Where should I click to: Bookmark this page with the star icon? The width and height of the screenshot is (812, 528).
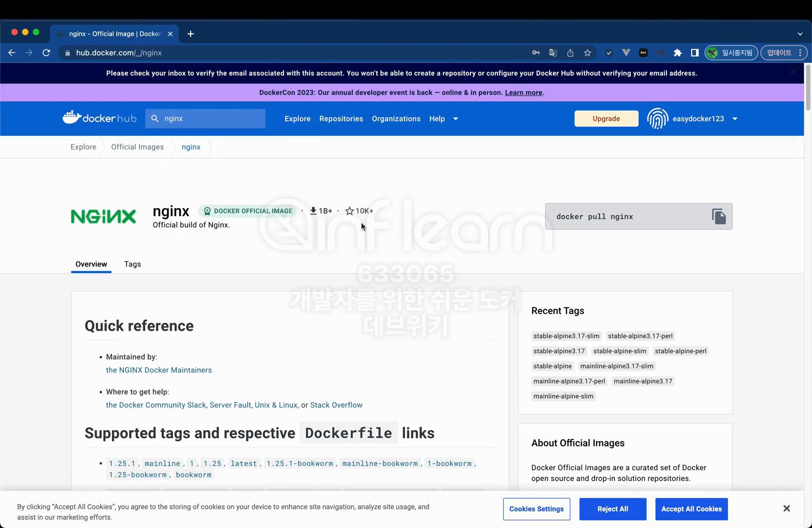click(587, 53)
